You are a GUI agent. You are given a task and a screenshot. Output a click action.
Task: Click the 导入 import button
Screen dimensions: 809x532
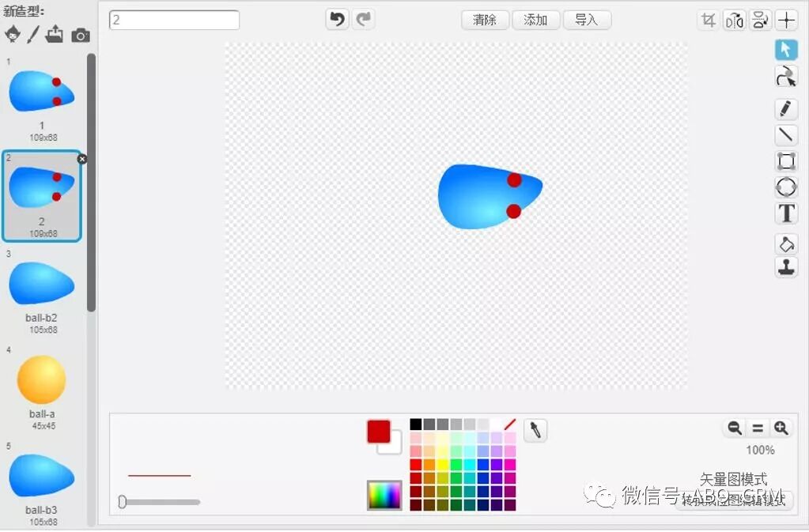point(587,20)
